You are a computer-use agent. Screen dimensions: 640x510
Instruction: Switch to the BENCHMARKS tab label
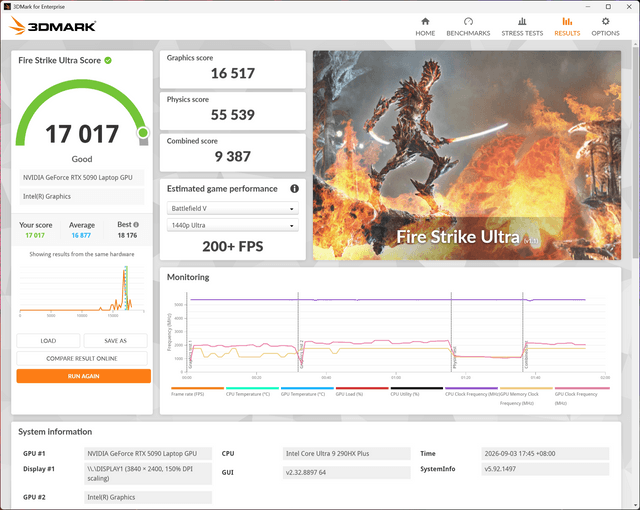[x=468, y=33]
